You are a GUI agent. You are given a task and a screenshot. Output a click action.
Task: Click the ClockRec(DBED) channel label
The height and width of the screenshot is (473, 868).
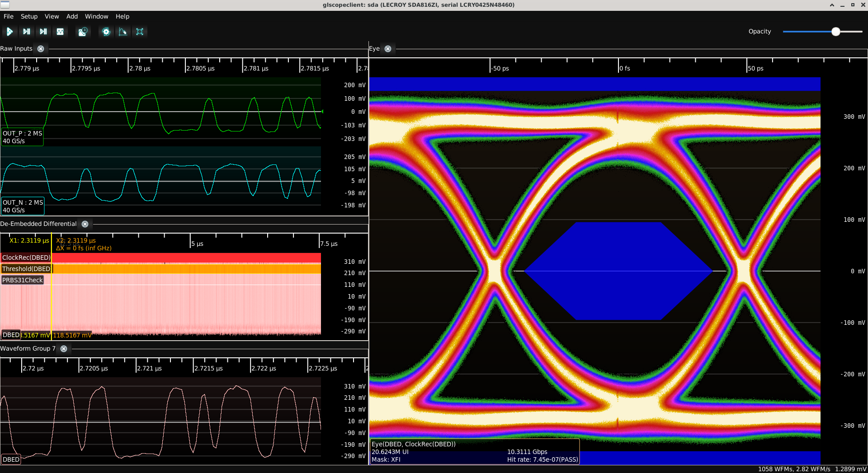tap(26, 258)
